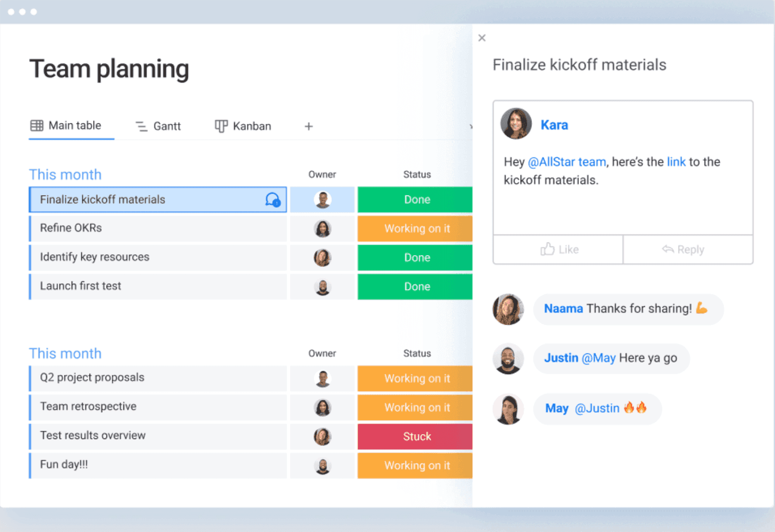This screenshot has height=532, width=775.
Task: Add a new view with plus icon
Action: 309,126
